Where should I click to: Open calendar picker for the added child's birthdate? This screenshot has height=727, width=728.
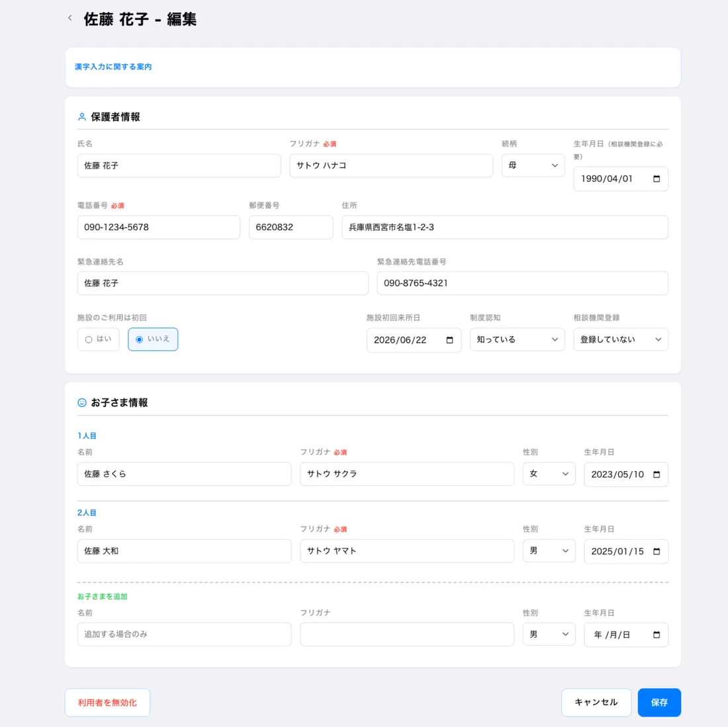656,634
